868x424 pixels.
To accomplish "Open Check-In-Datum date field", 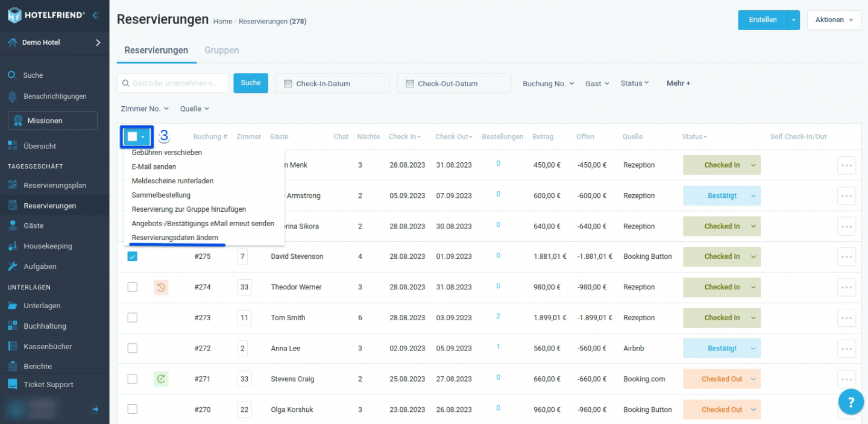I will (x=332, y=83).
